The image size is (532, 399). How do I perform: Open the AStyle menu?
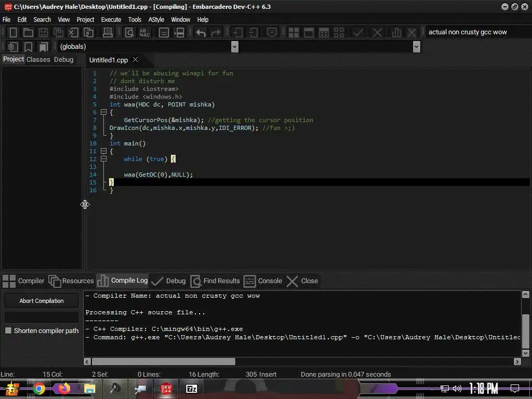click(x=156, y=19)
